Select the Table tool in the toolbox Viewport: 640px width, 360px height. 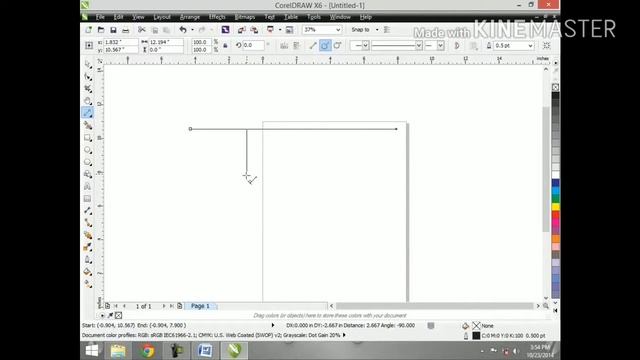click(x=88, y=198)
